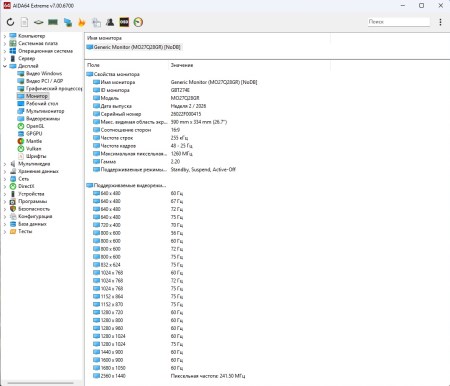Viewport: 450px width, 386px height.
Task: Click the OpenGL icon in the tree
Action: click(x=21, y=126)
